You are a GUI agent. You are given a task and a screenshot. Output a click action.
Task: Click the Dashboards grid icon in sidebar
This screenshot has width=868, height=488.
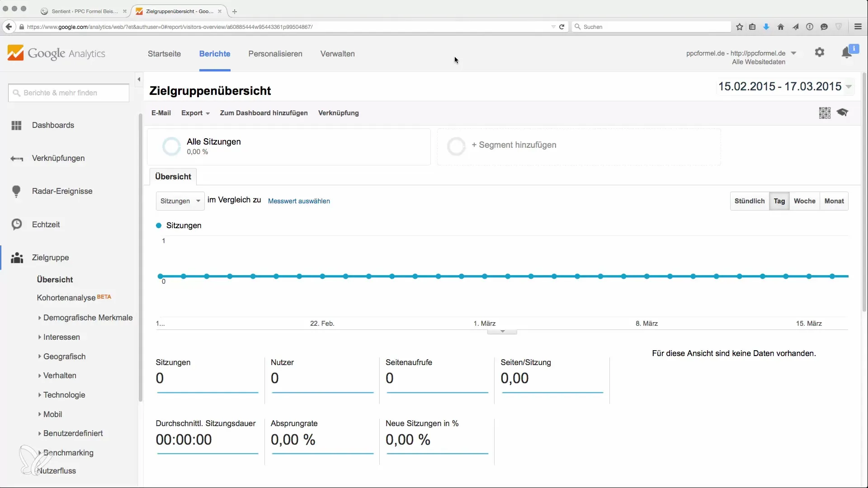(x=16, y=125)
